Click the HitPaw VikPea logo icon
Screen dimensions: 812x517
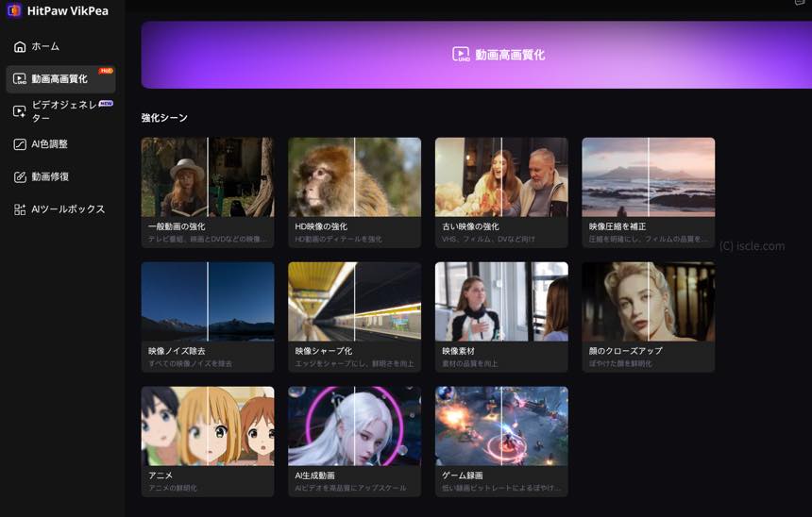tap(14, 9)
